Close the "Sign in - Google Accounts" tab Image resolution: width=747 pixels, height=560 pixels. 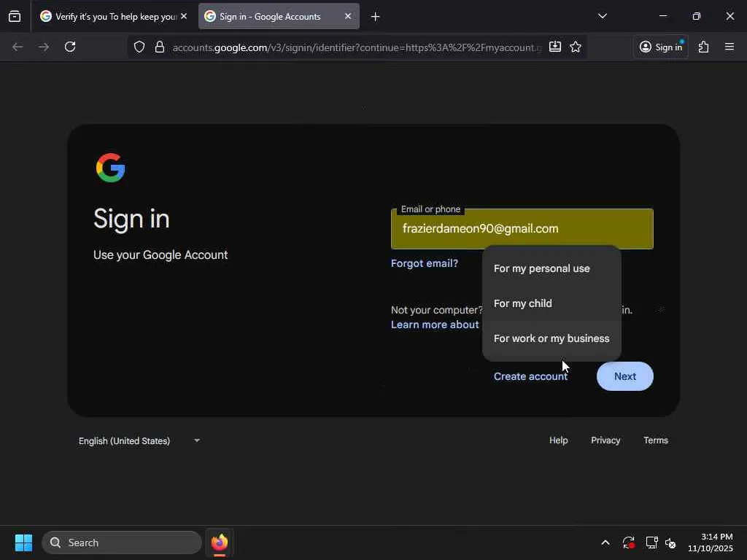tap(348, 16)
